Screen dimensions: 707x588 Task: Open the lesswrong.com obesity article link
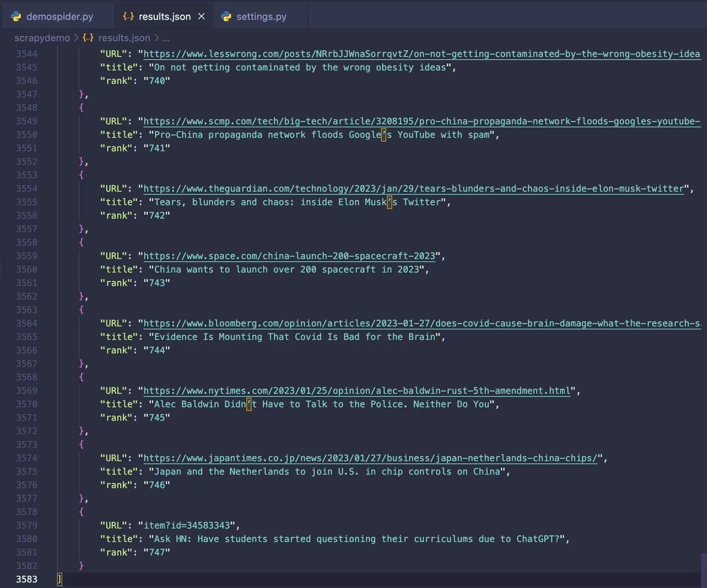tap(420, 53)
